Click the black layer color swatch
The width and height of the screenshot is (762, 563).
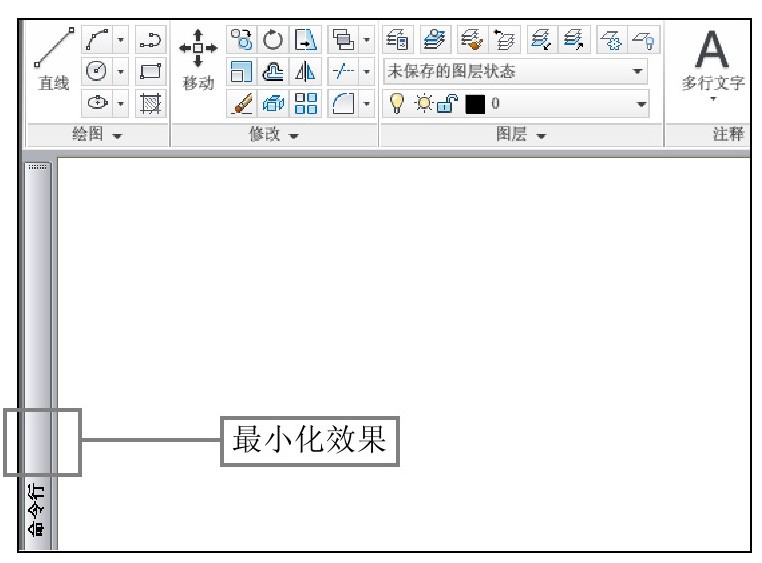click(474, 103)
